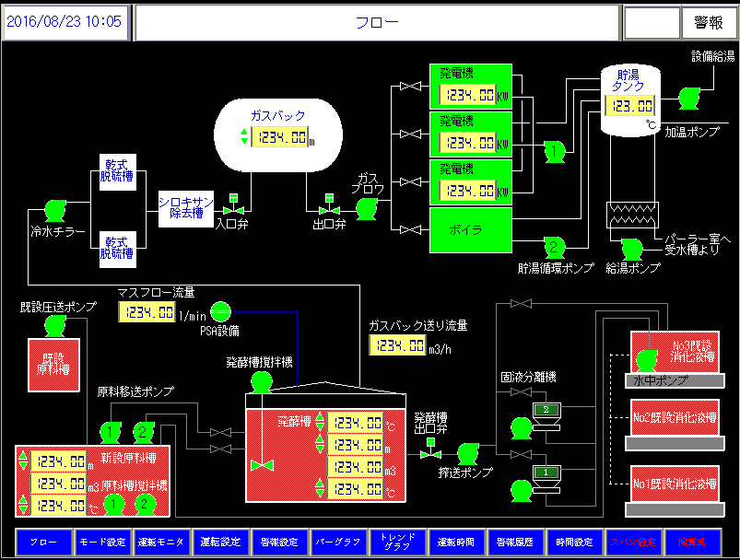This screenshot has height=560, width=740.
Task: Select the 既設原料槽 tank
Action: point(53,365)
